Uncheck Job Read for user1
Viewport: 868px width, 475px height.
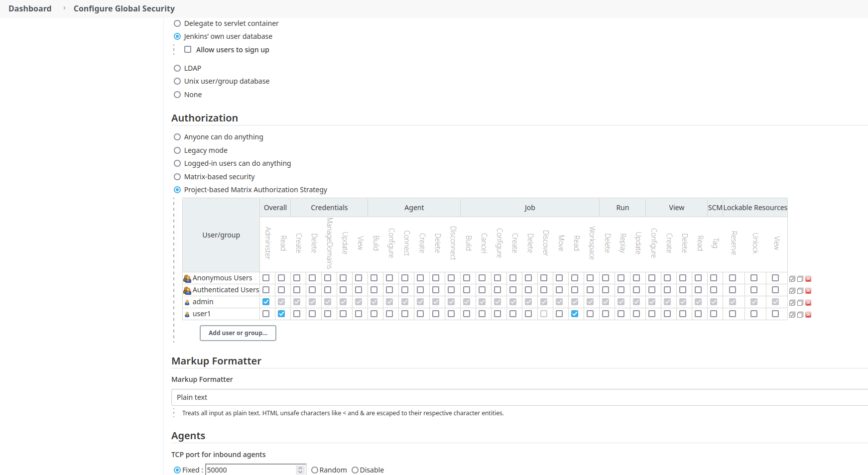tap(575, 314)
